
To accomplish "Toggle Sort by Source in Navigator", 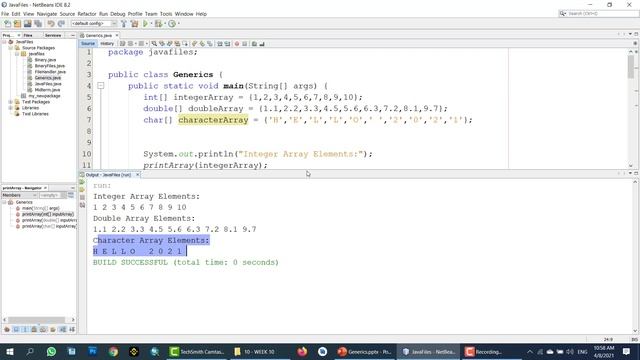I will tap(72, 329).
